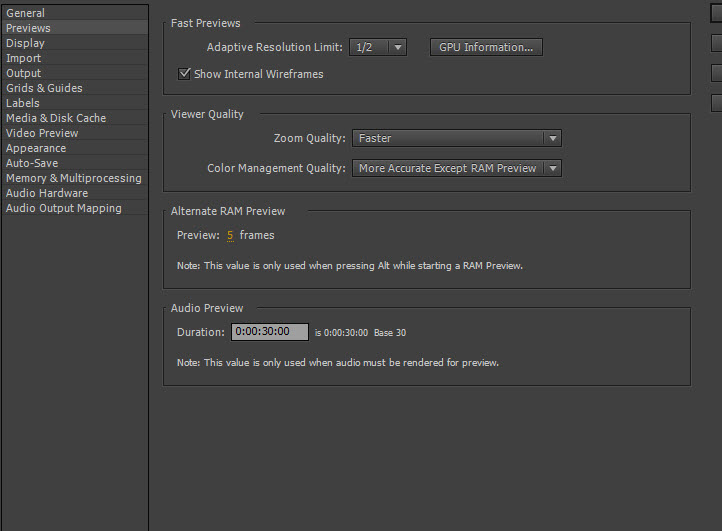The image size is (722, 531).
Task: Click the GPU Information button
Action: click(x=486, y=47)
